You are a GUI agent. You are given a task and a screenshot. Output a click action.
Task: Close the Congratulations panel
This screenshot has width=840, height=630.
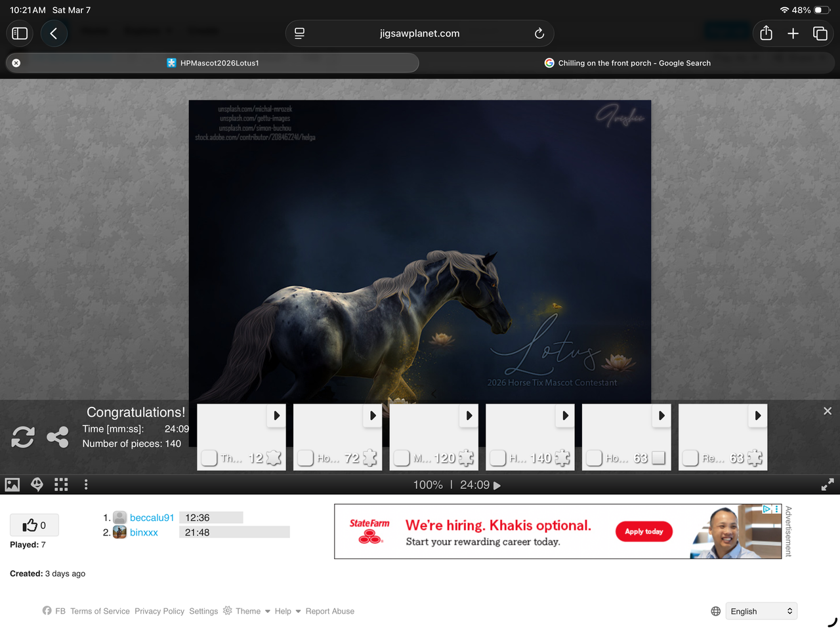click(x=828, y=411)
